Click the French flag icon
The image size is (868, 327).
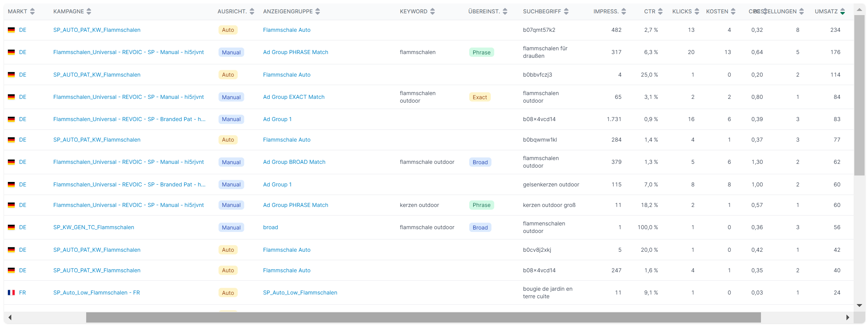click(11, 292)
